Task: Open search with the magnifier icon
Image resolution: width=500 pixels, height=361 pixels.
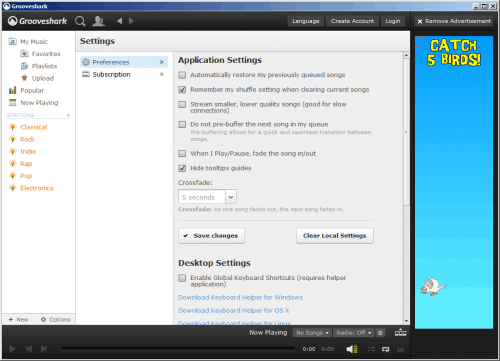Action: (x=80, y=21)
